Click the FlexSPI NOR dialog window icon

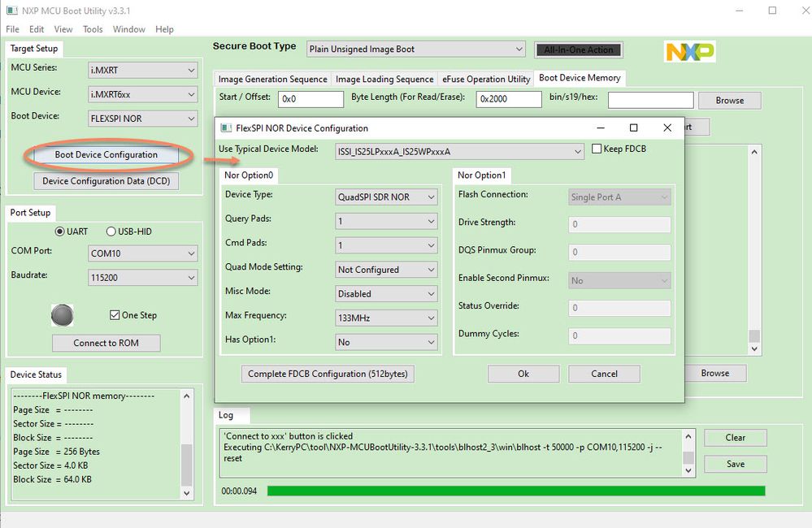tap(226, 128)
